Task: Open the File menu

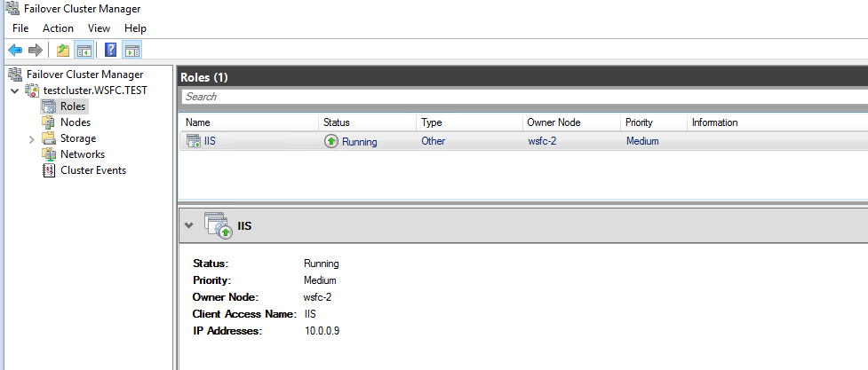Action: pyautogui.click(x=20, y=28)
